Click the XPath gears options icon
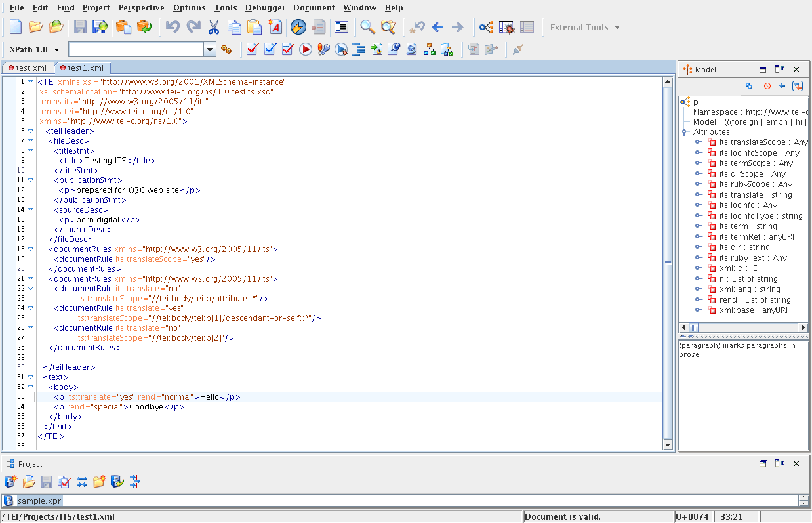This screenshot has height=523, width=812. (x=226, y=49)
